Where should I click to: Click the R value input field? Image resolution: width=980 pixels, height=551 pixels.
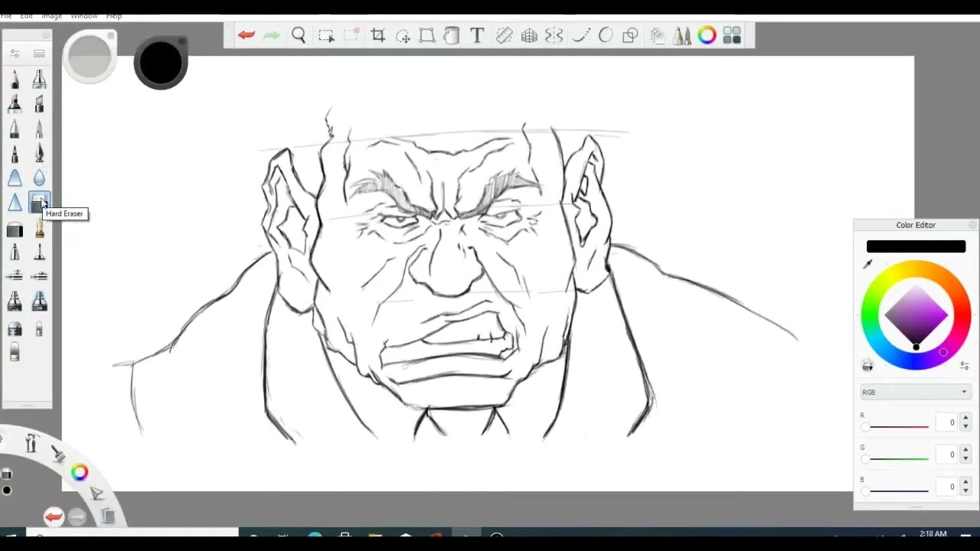(946, 422)
